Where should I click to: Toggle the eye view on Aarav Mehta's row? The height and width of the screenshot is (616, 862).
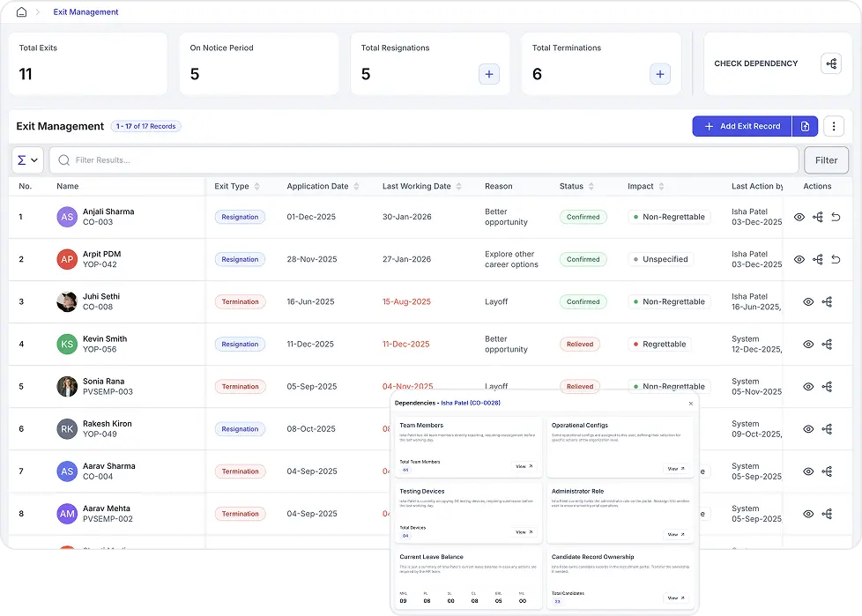[808, 514]
